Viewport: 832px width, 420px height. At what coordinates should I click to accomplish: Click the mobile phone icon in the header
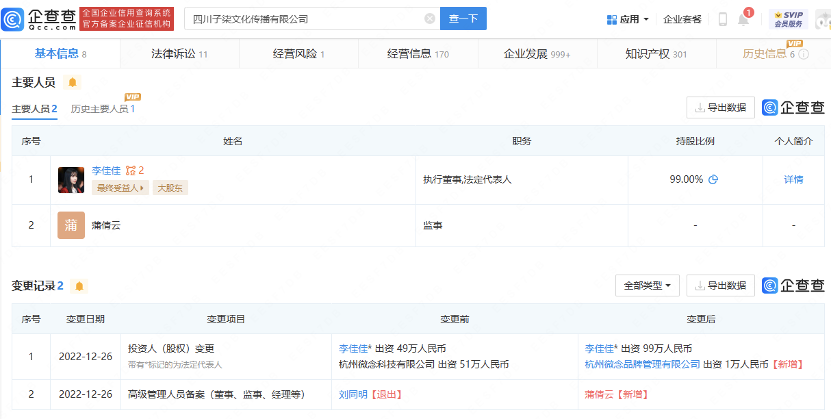[x=722, y=19]
